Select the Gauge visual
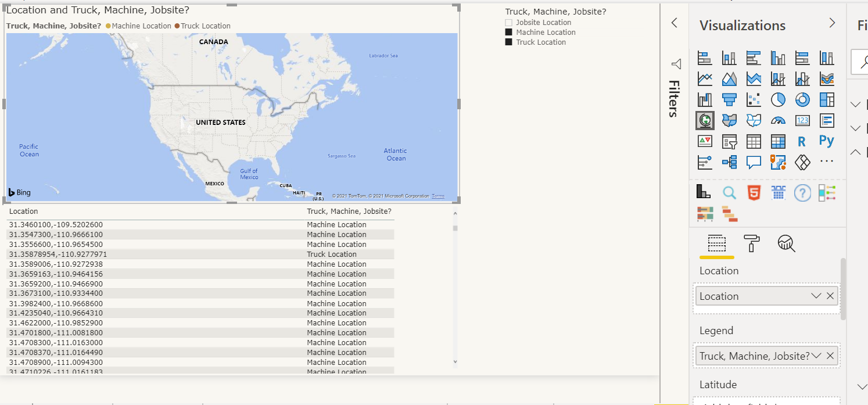The width and height of the screenshot is (868, 405). tap(778, 120)
